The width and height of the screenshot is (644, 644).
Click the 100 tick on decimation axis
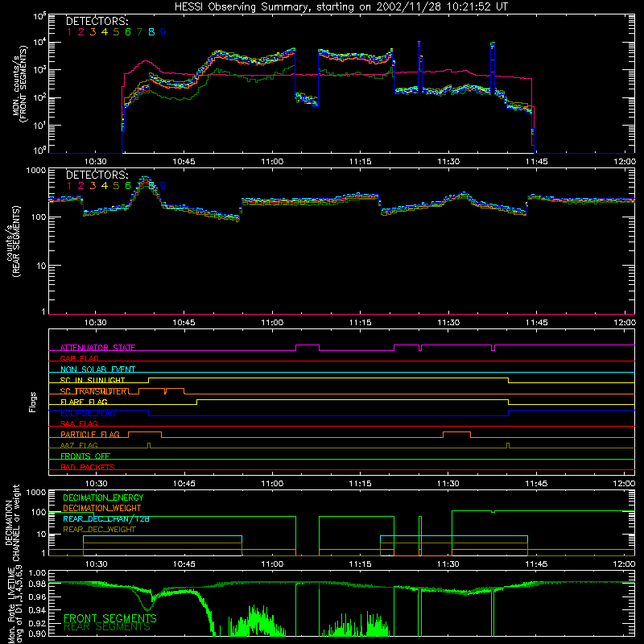point(39,512)
